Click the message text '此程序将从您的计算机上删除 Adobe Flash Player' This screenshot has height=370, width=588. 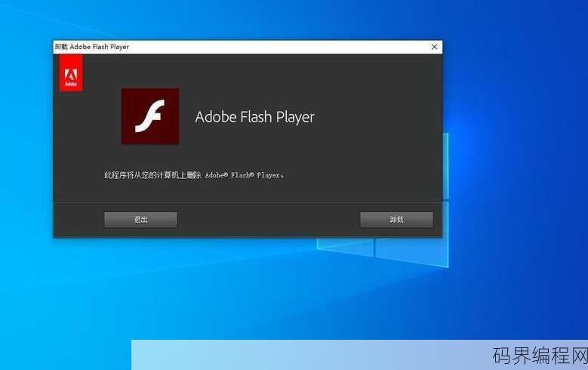[x=193, y=175]
